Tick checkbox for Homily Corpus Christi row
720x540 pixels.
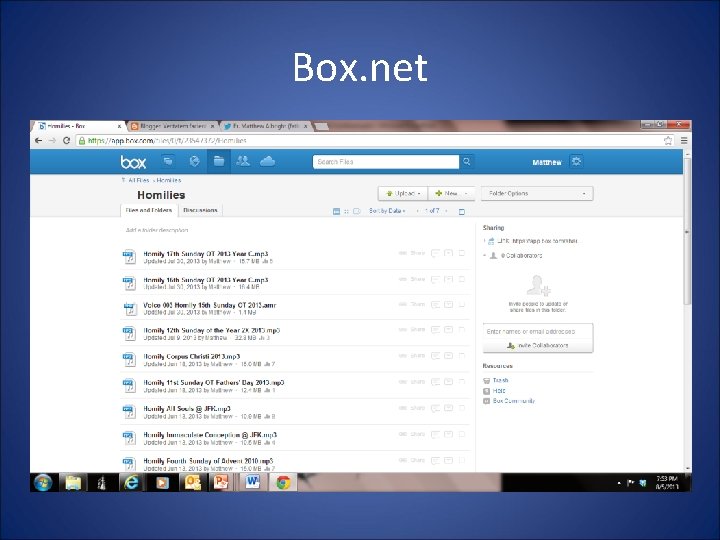pyautogui.click(x=462, y=356)
